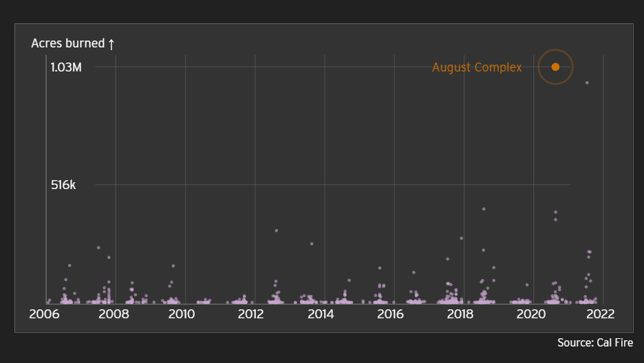Click the 2020 x-axis year label

(x=530, y=314)
